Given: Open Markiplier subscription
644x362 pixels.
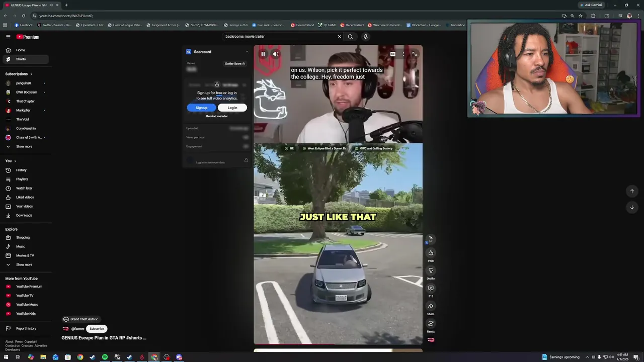Looking at the screenshot, I should 25,110.
